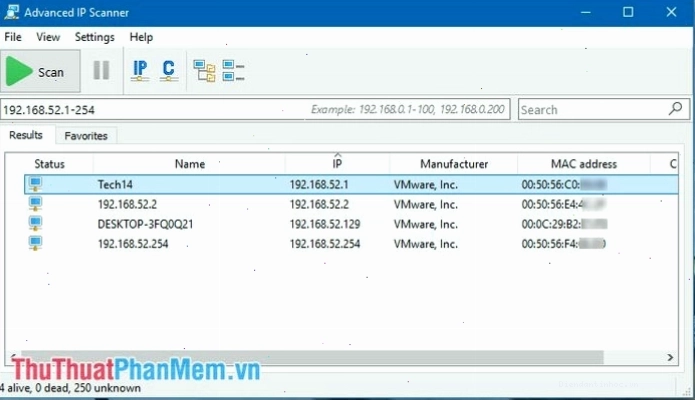Click the collapse all list icon
Image resolution: width=695 pixels, height=401 pixels.
click(233, 71)
